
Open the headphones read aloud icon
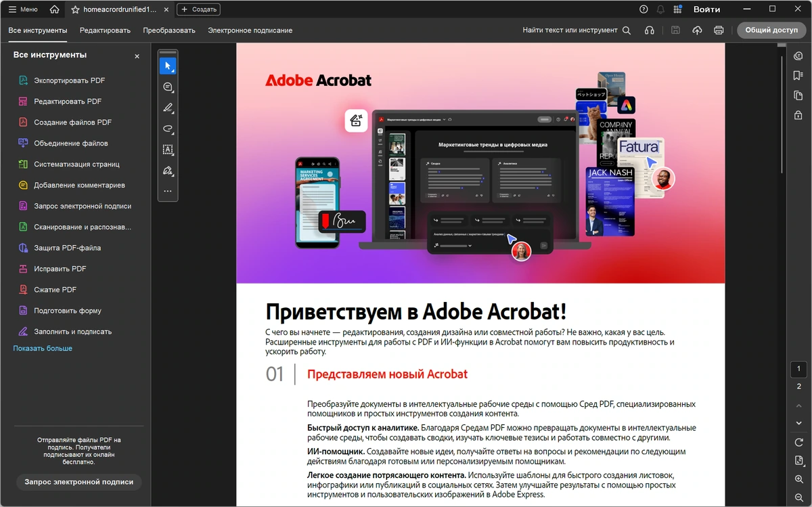(649, 30)
